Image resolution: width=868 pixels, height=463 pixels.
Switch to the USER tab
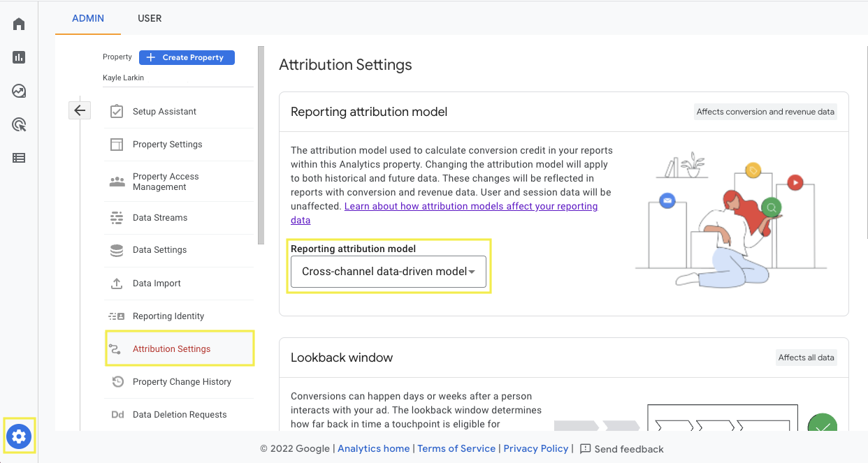tap(150, 19)
